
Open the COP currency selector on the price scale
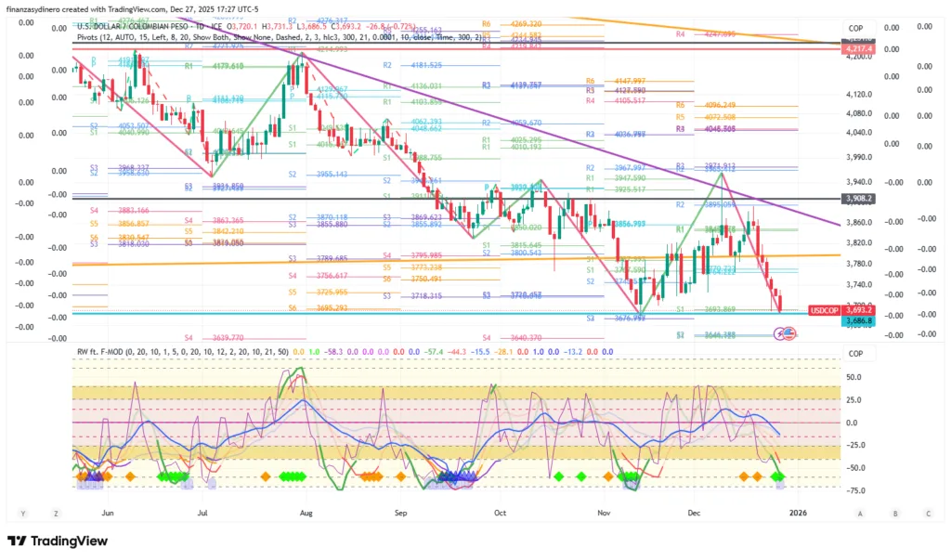pyautogui.click(x=855, y=29)
